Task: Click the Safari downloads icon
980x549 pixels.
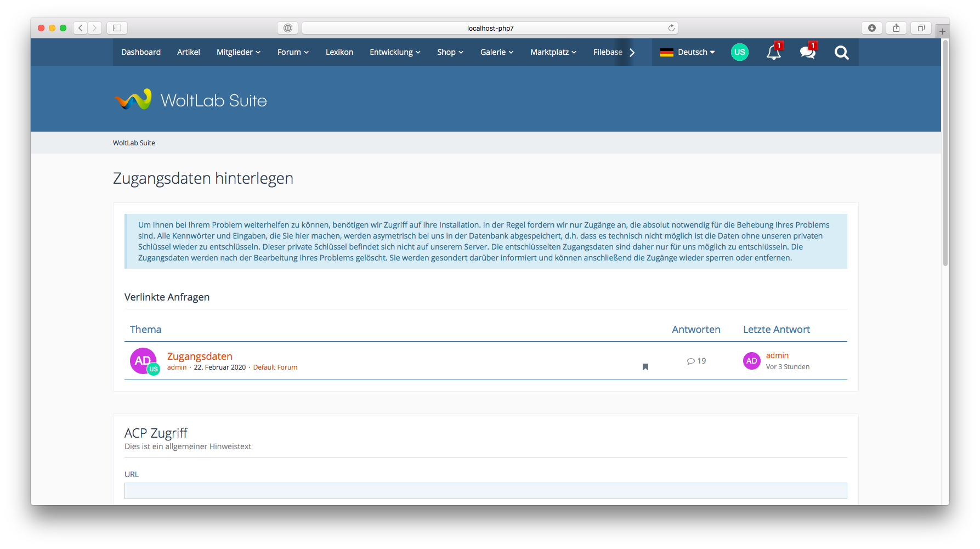Action: pyautogui.click(x=871, y=28)
